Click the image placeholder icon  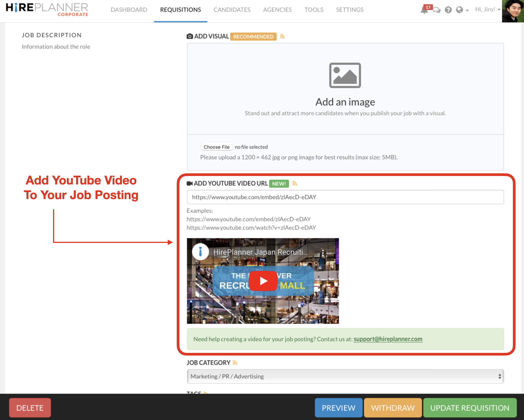pos(345,75)
